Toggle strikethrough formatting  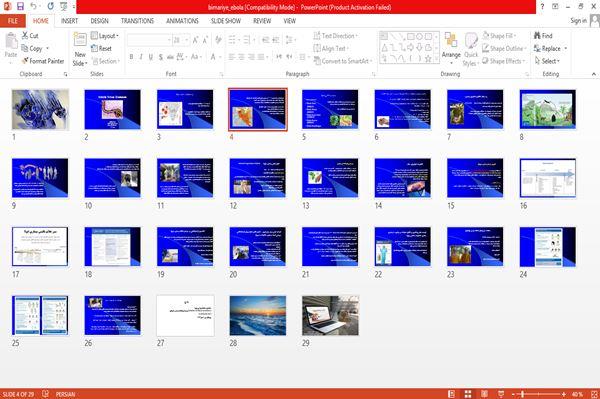point(170,57)
